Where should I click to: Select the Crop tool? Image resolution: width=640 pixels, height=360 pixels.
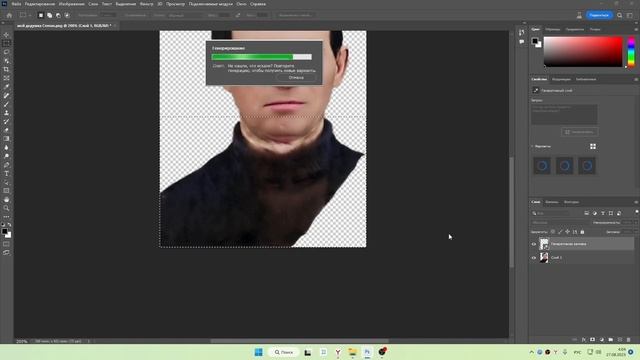click(x=6, y=69)
